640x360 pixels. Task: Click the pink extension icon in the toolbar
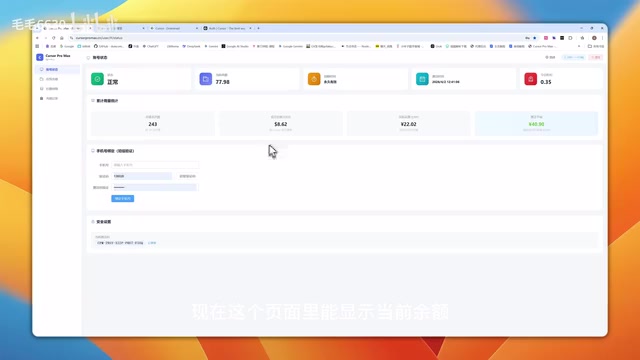coord(546,38)
